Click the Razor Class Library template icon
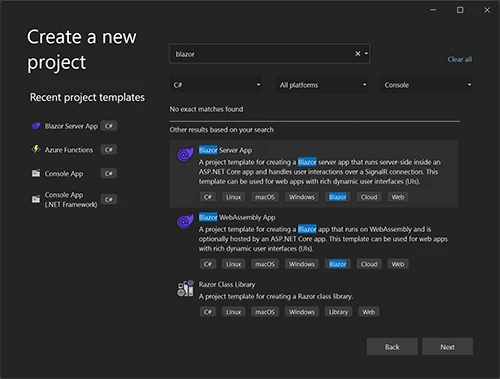This screenshot has height=379, width=500. [x=185, y=288]
